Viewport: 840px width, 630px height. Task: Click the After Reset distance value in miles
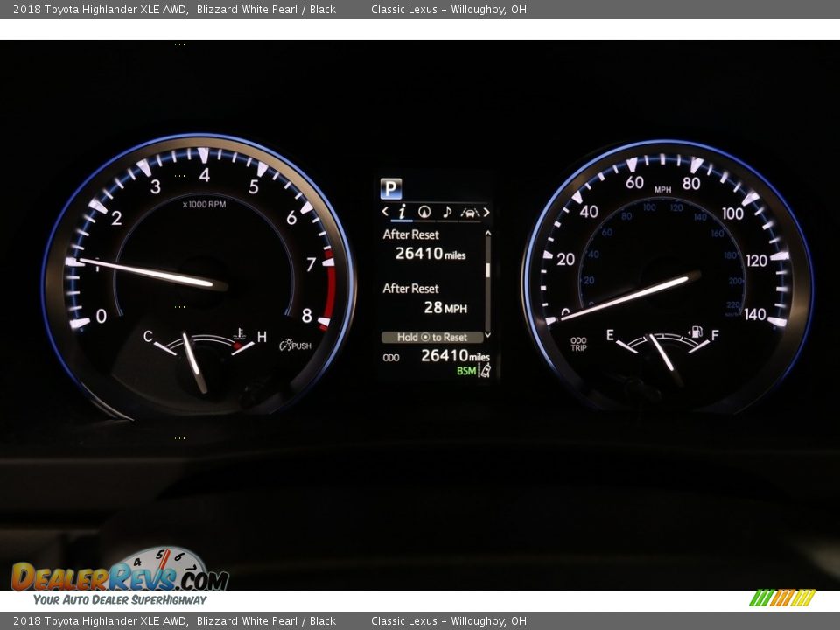pos(430,254)
